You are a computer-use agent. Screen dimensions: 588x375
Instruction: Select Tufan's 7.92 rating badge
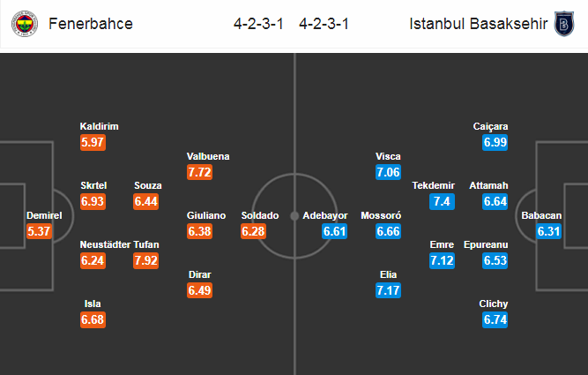pos(145,260)
